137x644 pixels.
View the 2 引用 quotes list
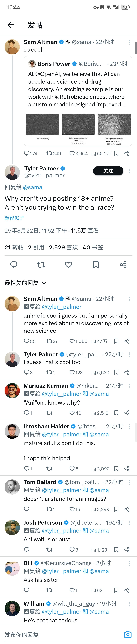coord(36,247)
